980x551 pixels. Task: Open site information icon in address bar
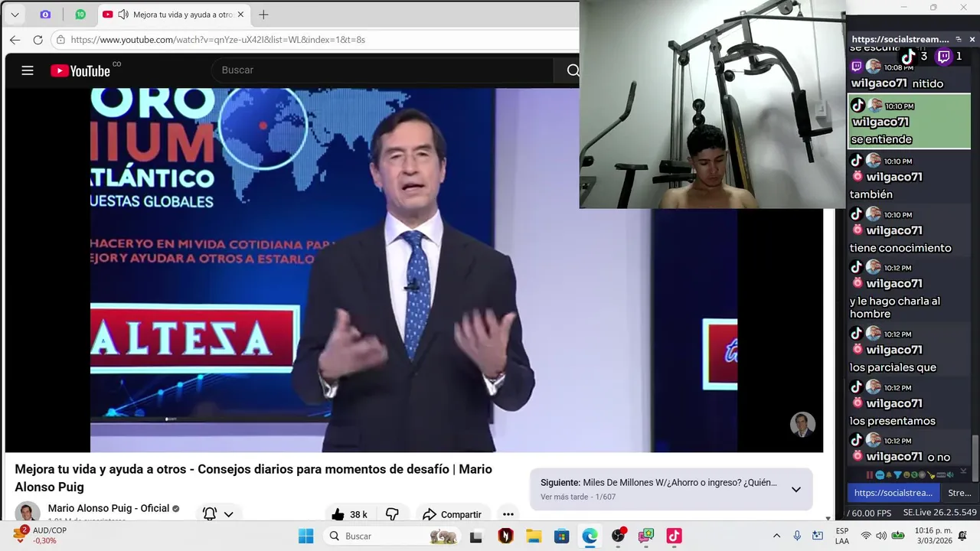click(x=60, y=40)
